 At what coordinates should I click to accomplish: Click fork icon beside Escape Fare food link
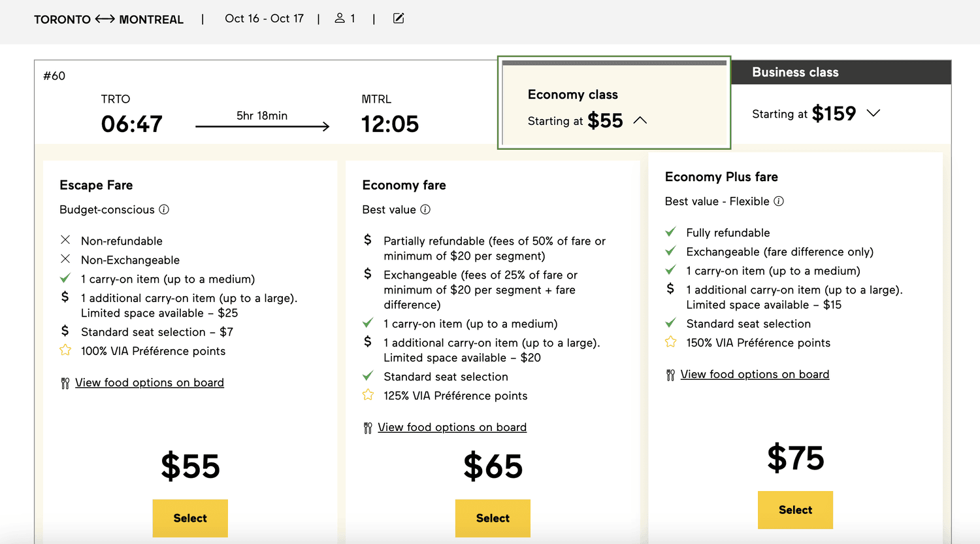65,383
